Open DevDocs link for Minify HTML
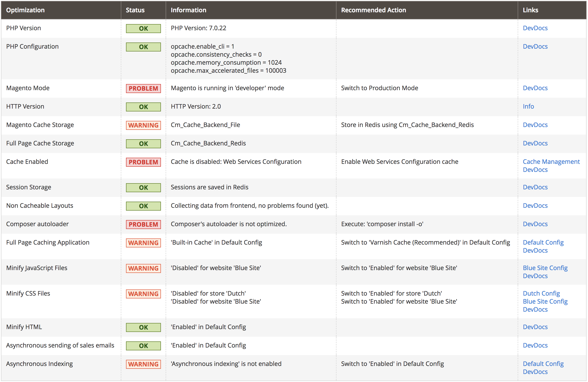The width and height of the screenshot is (588, 382). pos(535,327)
